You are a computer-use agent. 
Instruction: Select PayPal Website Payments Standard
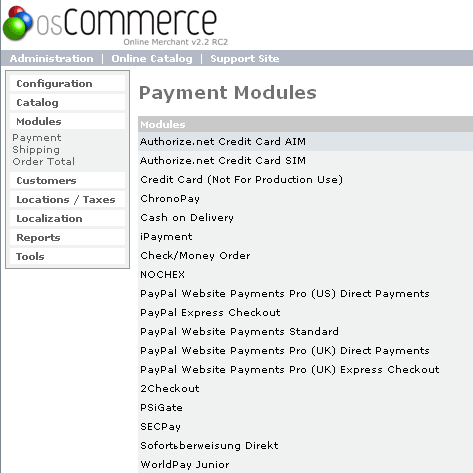(305, 331)
